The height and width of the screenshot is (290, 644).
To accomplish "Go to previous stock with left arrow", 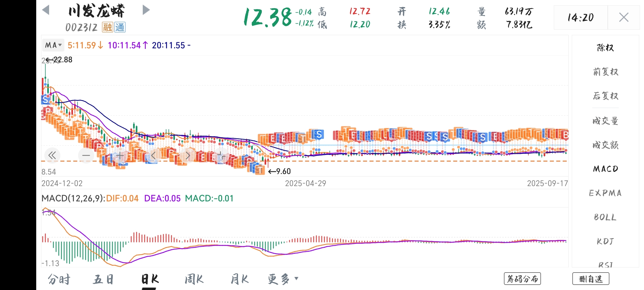I will coord(46,10).
